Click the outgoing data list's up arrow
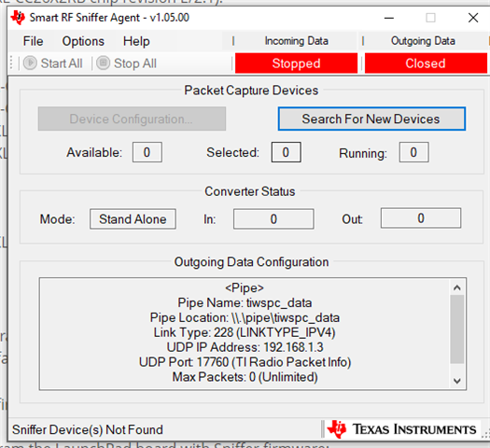The width and height of the screenshot is (490, 448). click(457, 287)
